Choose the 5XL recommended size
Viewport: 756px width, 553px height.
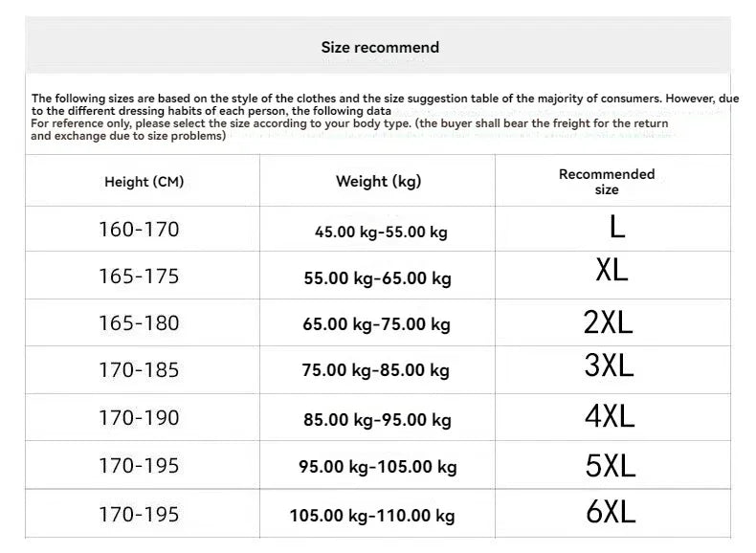[x=610, y=466]
